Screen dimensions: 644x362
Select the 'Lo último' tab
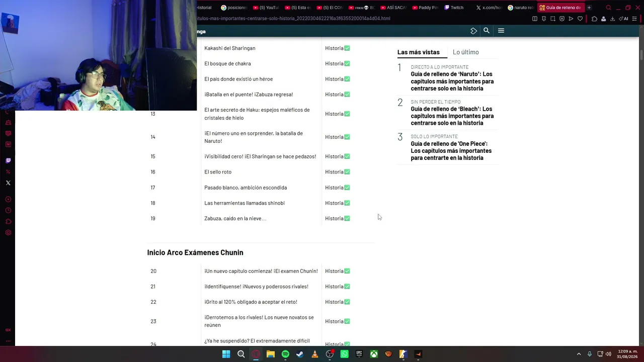[x=466, y=52]
